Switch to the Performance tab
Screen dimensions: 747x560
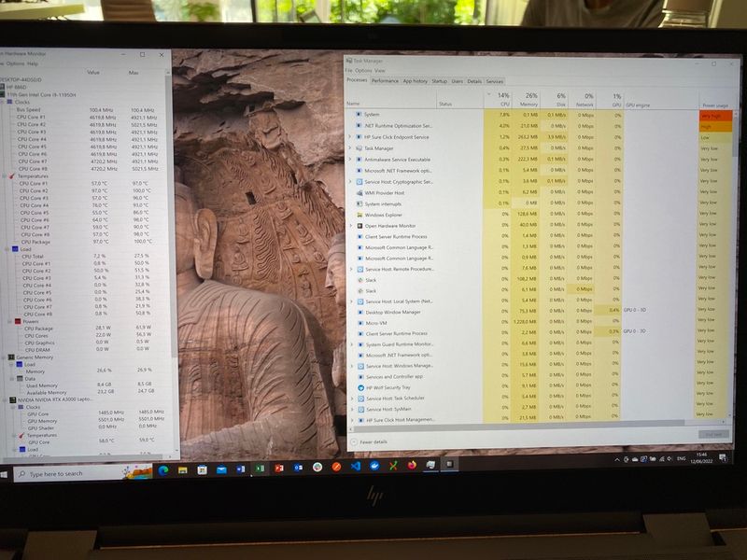click(x=385, y=81)
